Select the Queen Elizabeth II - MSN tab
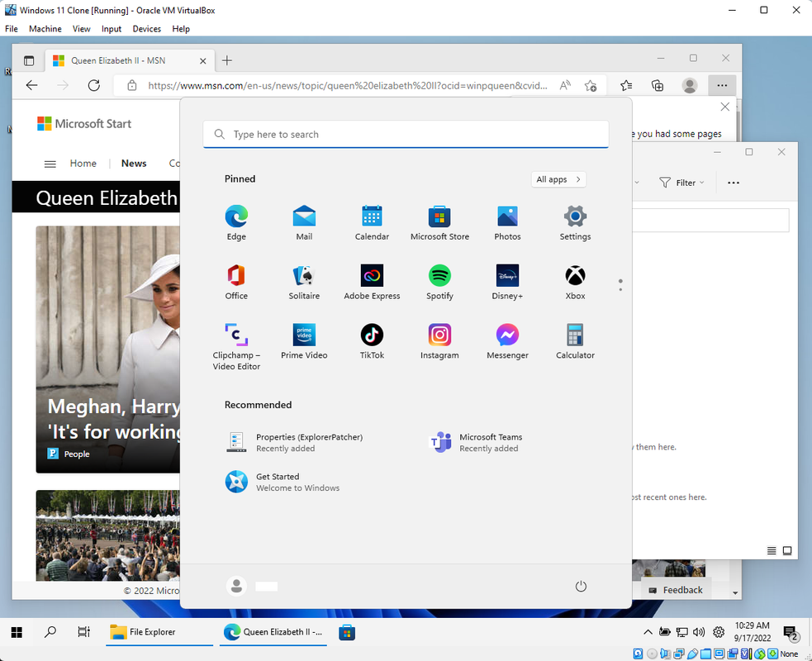This screenshot has height=661, width=812. coord(130,60)
